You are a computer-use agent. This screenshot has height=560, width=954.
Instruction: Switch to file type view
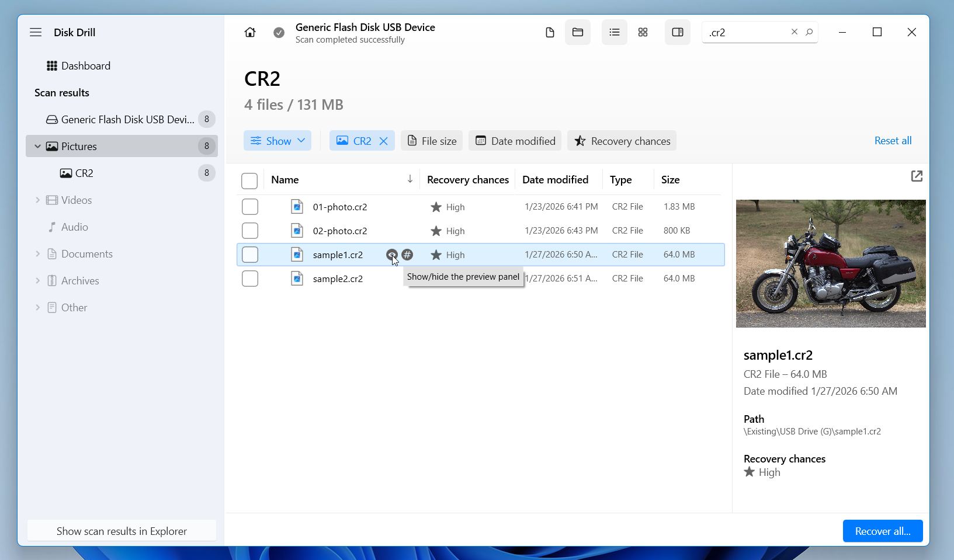[549, 32]
